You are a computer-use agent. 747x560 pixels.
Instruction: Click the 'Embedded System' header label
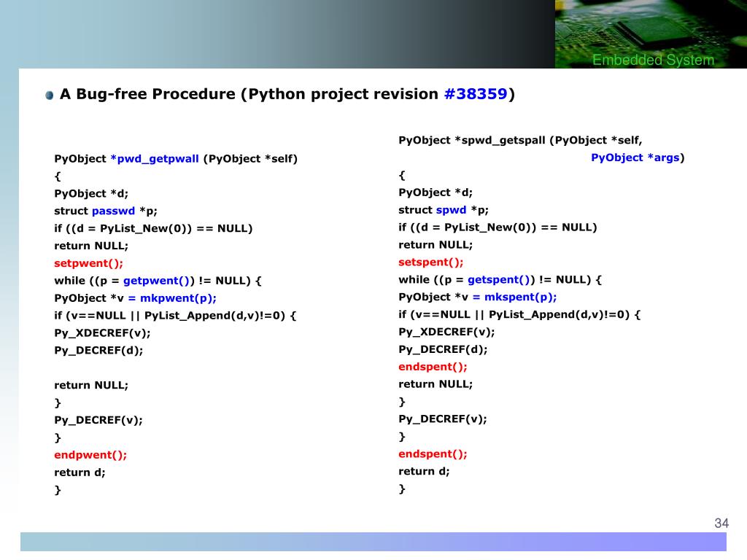[x=653, y=60]
